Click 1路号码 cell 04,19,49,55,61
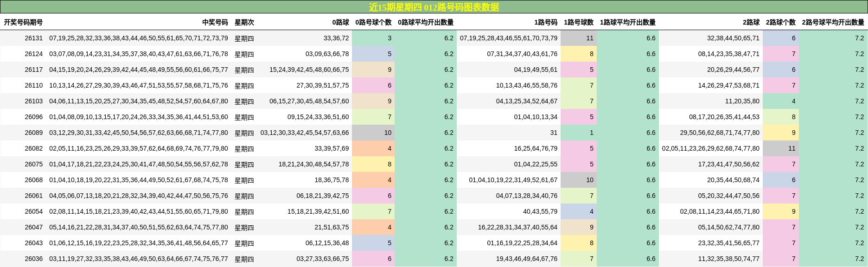868x267 pixels. [536, 70]
